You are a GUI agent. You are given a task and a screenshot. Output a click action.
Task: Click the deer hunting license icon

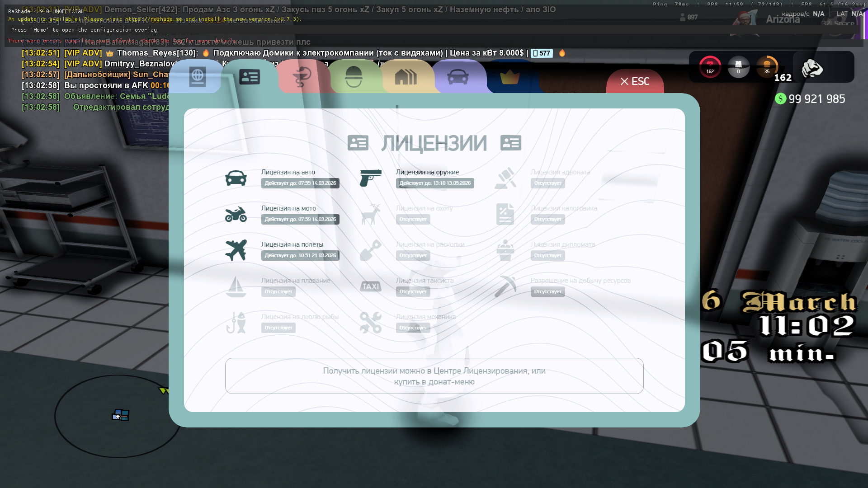[371, 214]
